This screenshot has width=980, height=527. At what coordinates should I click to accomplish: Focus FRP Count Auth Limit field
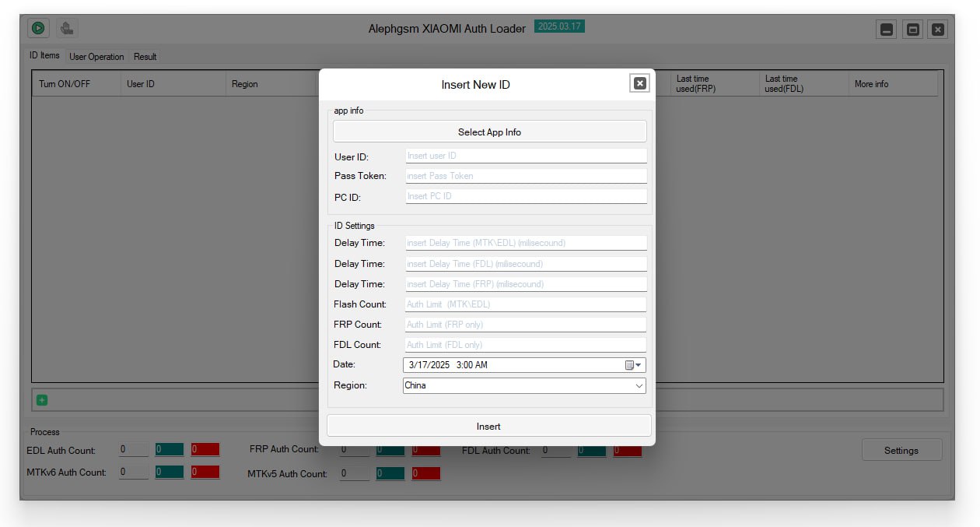pyautogui.click(x=526, y=325)
